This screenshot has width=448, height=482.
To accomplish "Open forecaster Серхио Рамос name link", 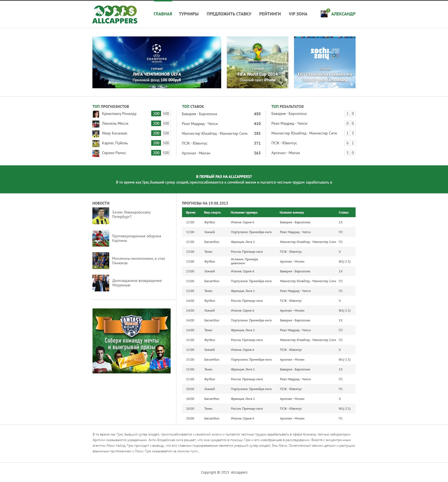I will click(x=114, y=153).
